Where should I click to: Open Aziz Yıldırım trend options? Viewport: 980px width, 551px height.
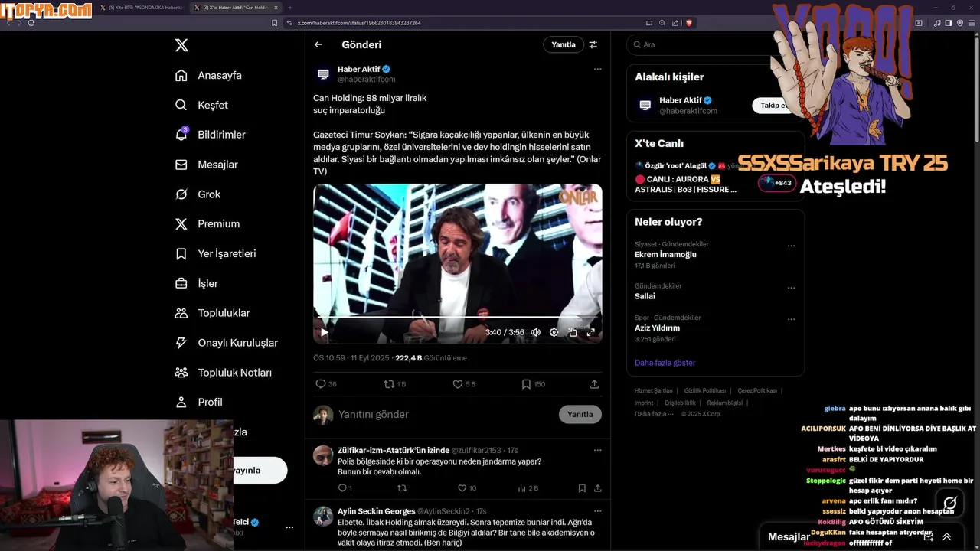pos(791,320)
